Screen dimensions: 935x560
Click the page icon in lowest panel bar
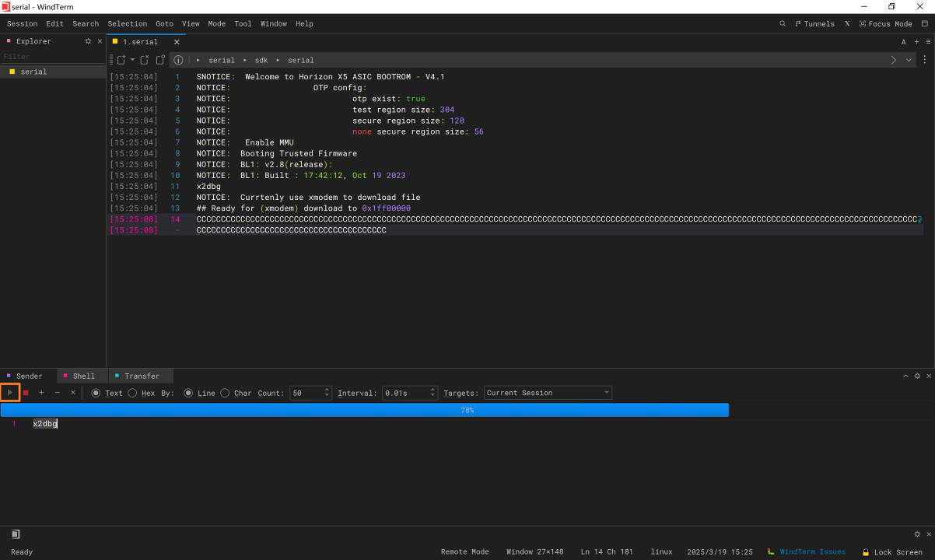point(16,534)
